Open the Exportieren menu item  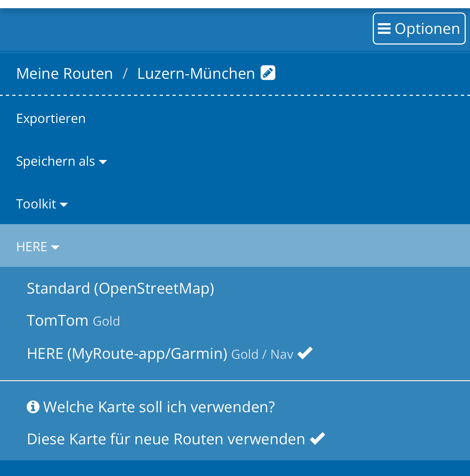pos(51,119)
